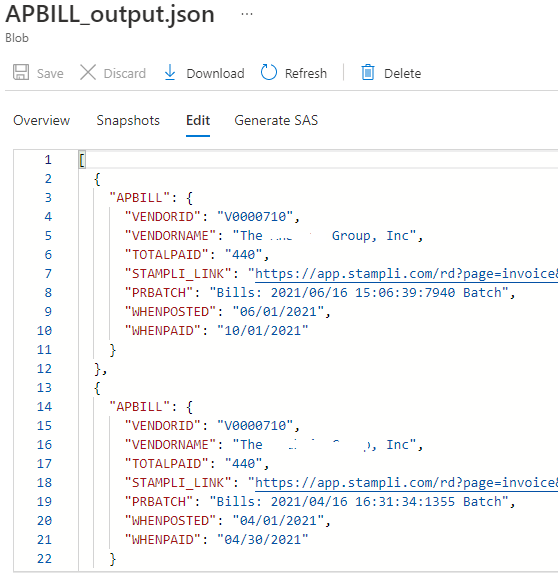The image size is (558, 573).
Task: Click the Refresh button label
Action: point(305,73)
